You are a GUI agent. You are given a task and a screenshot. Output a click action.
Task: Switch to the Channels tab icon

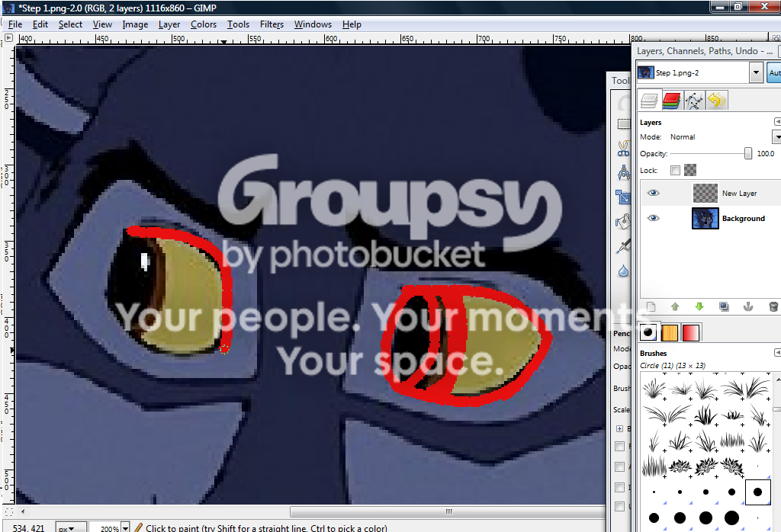pyautogui.click(x=672, y=101)
